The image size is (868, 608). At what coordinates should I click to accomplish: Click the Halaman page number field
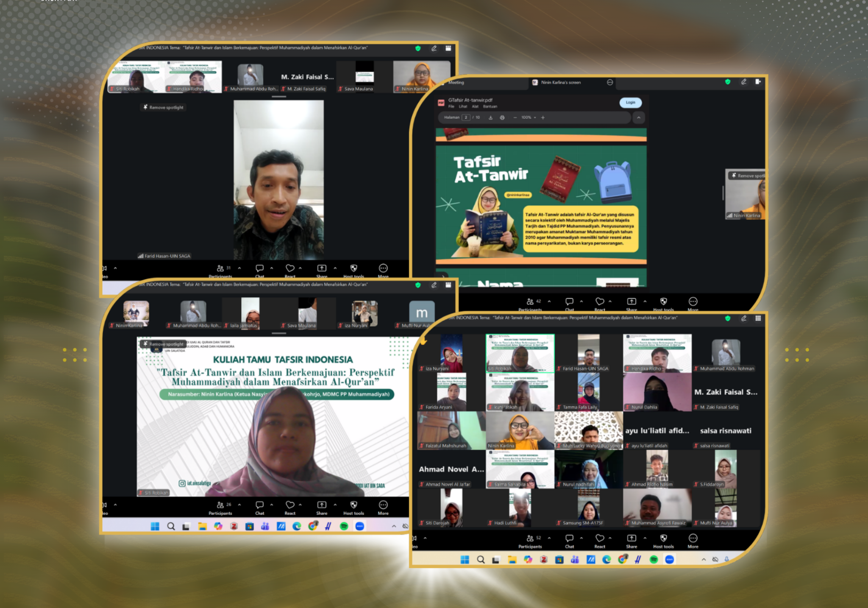(x=466, y=117)
